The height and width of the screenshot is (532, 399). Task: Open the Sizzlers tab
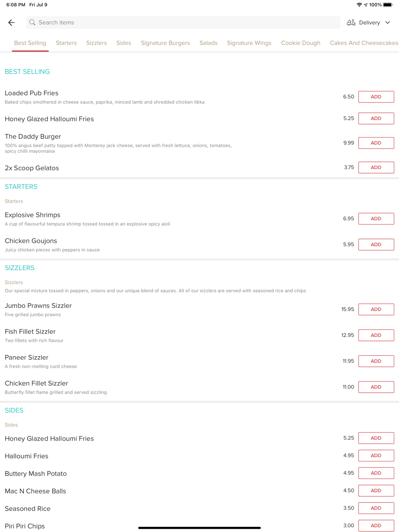(x=97, y=43)
